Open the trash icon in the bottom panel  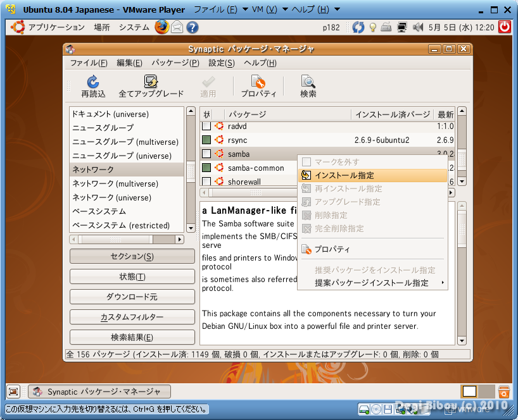[x=504, y=392]
